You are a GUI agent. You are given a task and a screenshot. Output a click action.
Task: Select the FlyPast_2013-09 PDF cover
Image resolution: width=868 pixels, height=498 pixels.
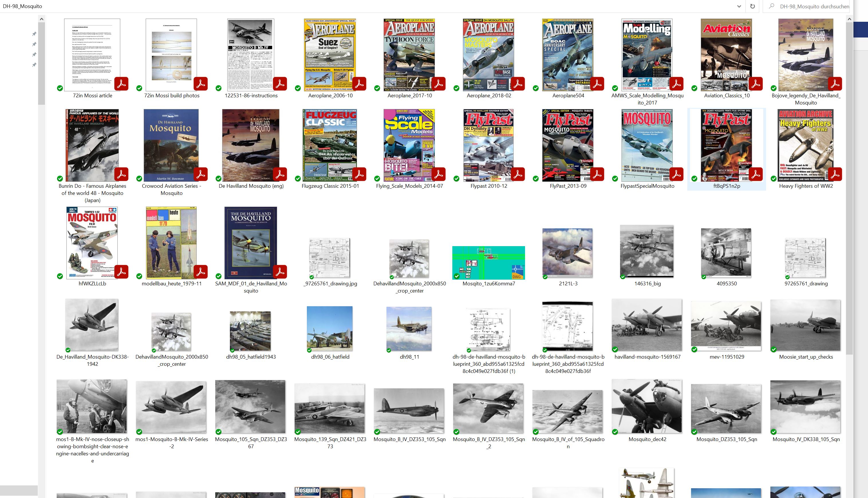coord(568,145)
